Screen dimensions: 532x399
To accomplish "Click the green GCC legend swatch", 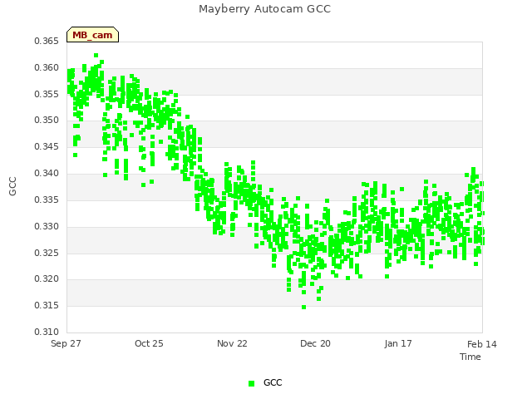I will [x=251, y=383].
